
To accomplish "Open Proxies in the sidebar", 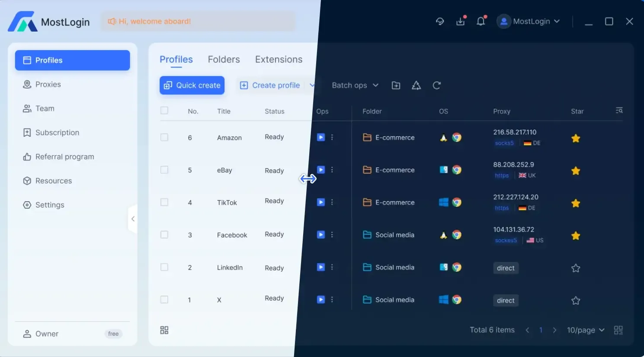I will pyautogui.click(x=48, y=84).
